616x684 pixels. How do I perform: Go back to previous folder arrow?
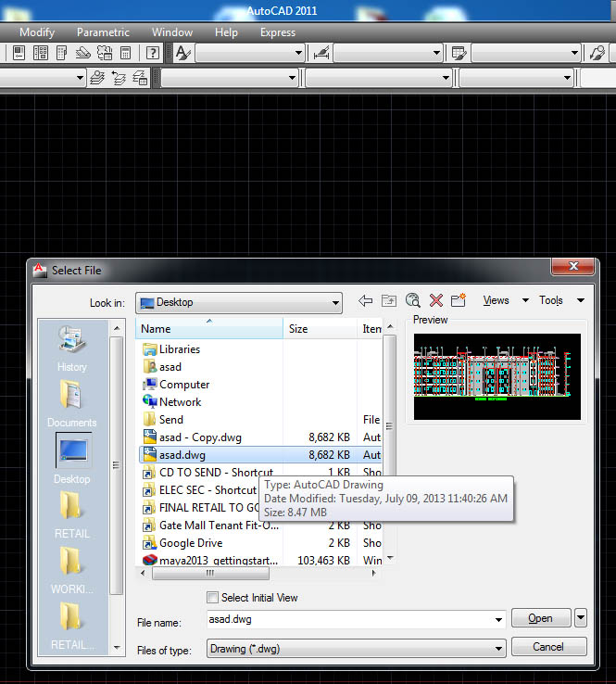point(365,300)
